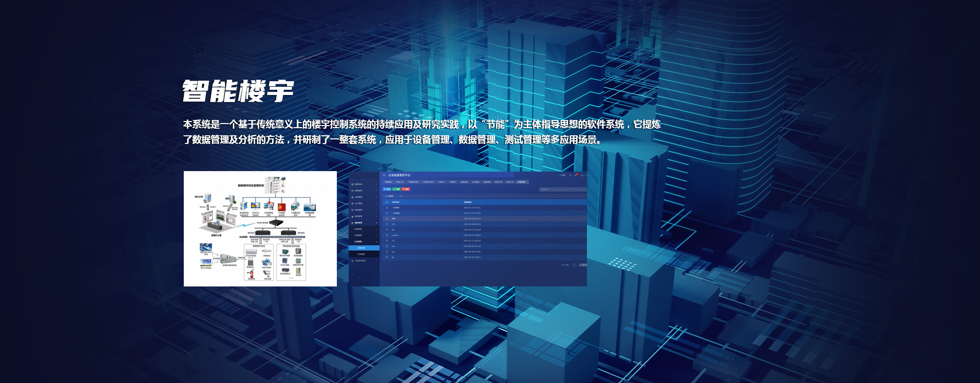Click the fire extinguisher icon in diagram

251,274
